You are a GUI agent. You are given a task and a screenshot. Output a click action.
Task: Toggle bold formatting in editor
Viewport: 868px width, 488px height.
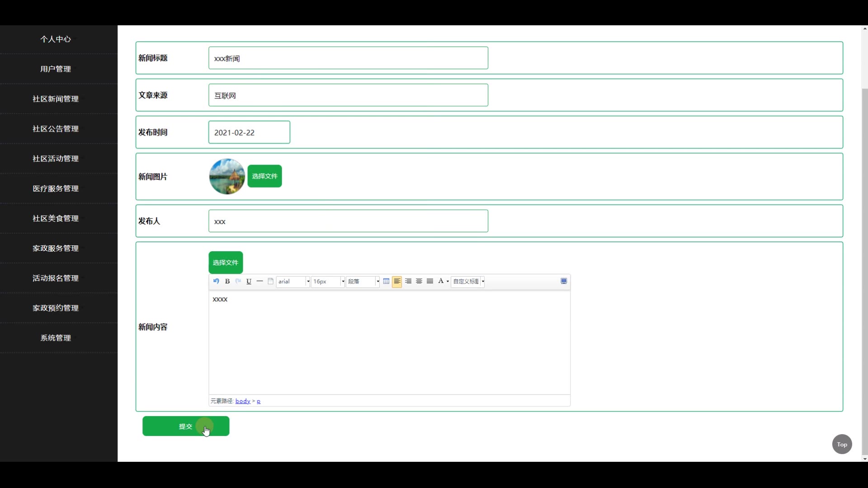tap(227, 281)
